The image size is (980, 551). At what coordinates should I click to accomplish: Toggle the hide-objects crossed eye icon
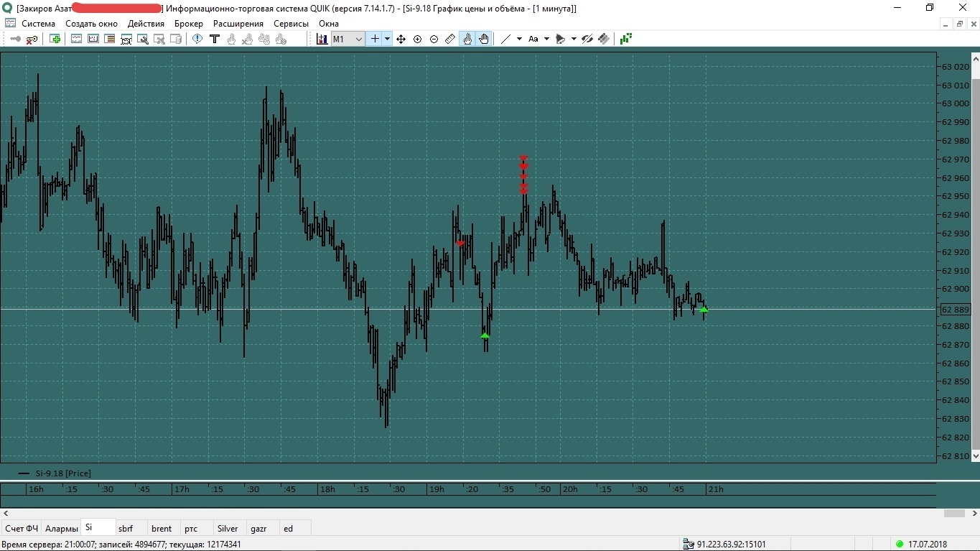point(587,39)
